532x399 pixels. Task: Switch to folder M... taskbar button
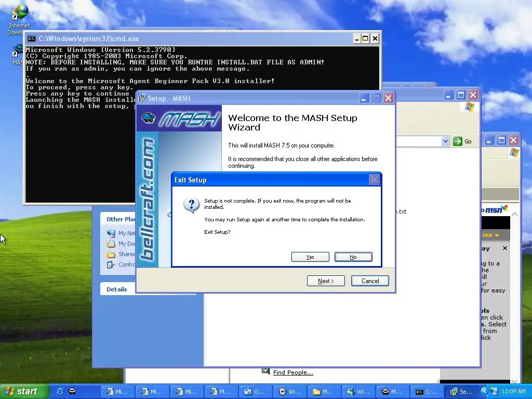pos(324,392)
